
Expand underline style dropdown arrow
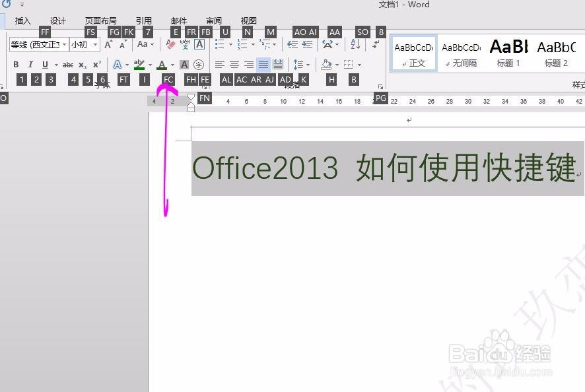point(56,65)
